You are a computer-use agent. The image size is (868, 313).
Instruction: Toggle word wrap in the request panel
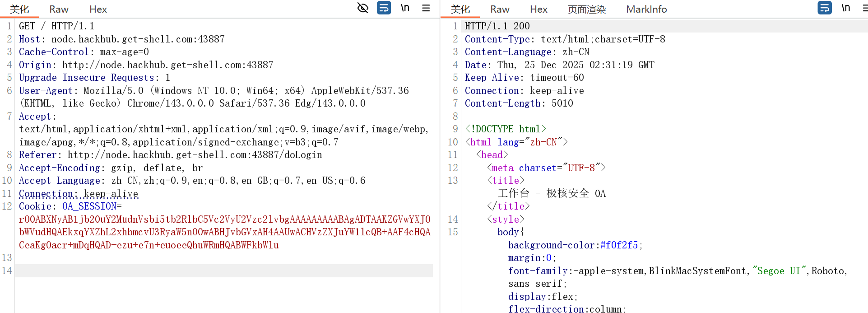click(x=384, y=8)
